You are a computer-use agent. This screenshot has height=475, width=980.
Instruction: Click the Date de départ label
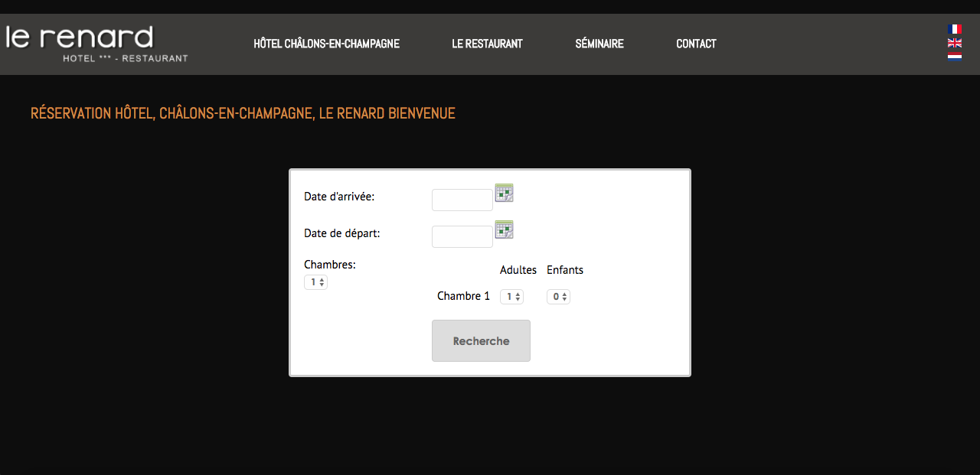[x=342, y=233]
